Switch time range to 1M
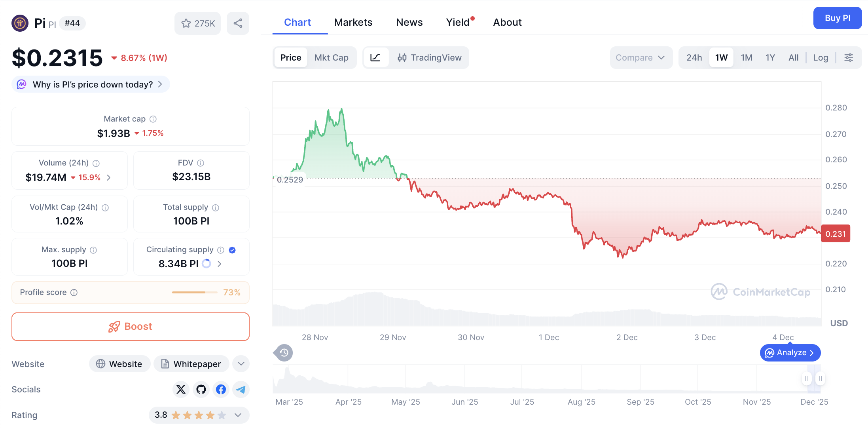Screen dimensions: 868x430 [x=747, y=57]
